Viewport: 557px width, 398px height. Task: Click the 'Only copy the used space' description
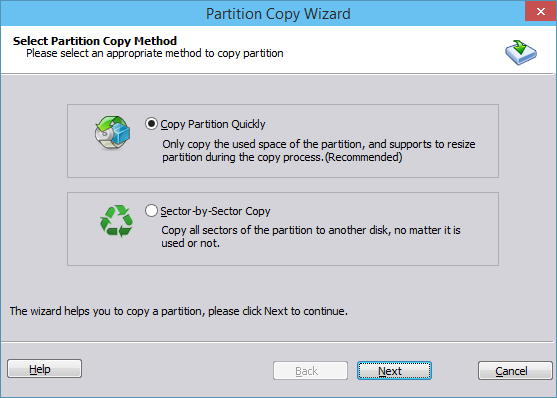point(319,150)
